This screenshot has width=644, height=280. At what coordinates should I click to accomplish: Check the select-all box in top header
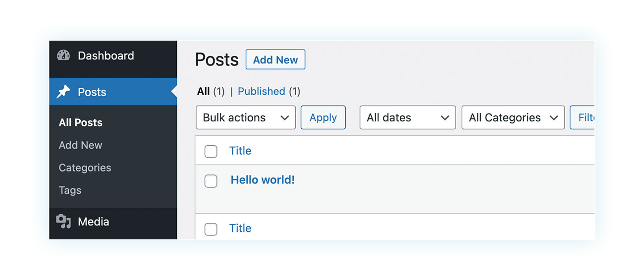tap(211, 152)
